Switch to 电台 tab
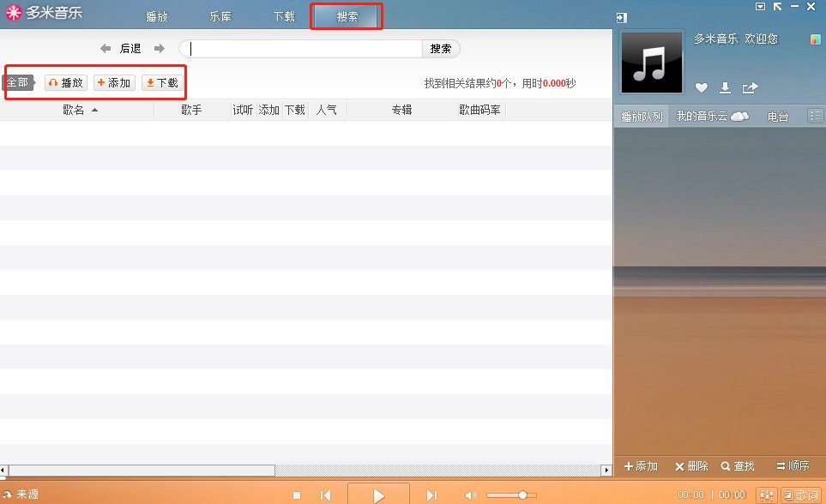This screenshot has width=826, height=504. 778,117
